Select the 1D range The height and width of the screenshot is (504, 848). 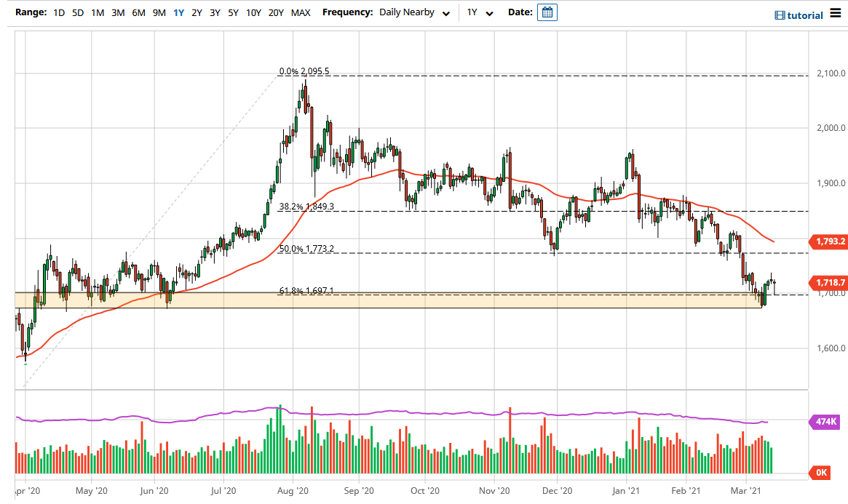click(x=59, y=12)
